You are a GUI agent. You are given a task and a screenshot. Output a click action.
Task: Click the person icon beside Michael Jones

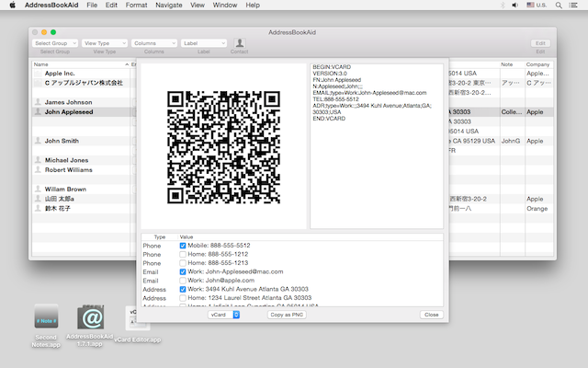coord(38,159)
